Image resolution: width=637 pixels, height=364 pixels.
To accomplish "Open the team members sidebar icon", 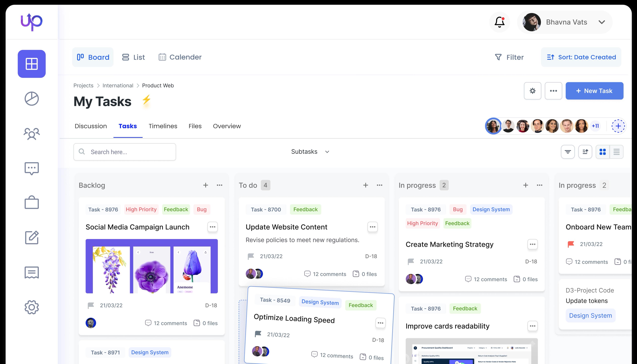I will [x=32, y=133].
